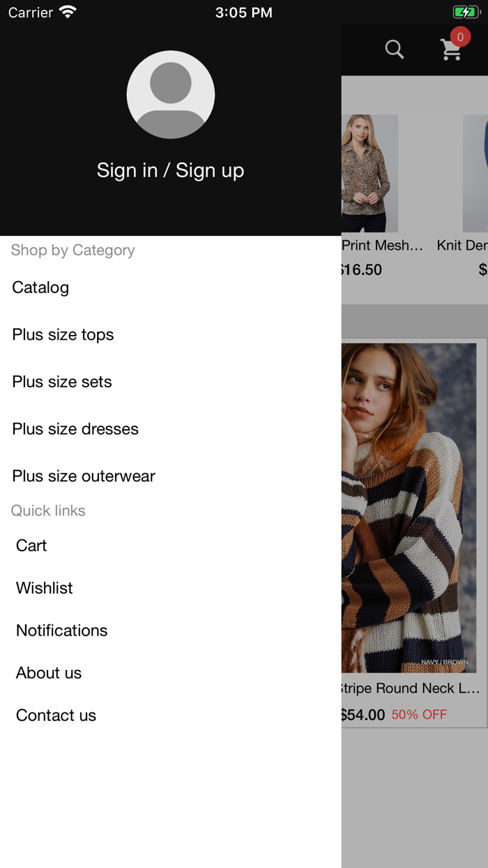This screenshot has height=868, width=488.
Task: Open the Contact us page
Action: tap(56, 715)
